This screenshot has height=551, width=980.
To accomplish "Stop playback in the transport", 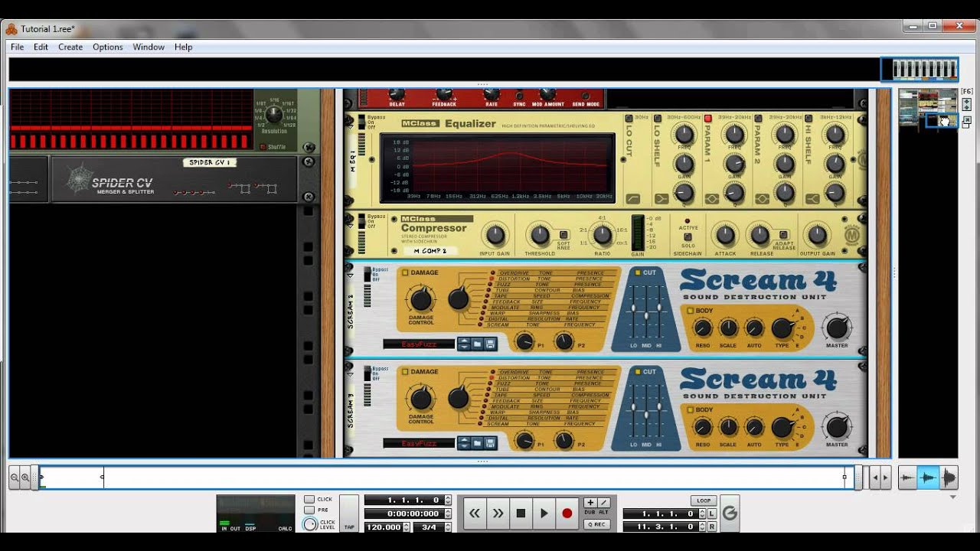I will [521, 514].
